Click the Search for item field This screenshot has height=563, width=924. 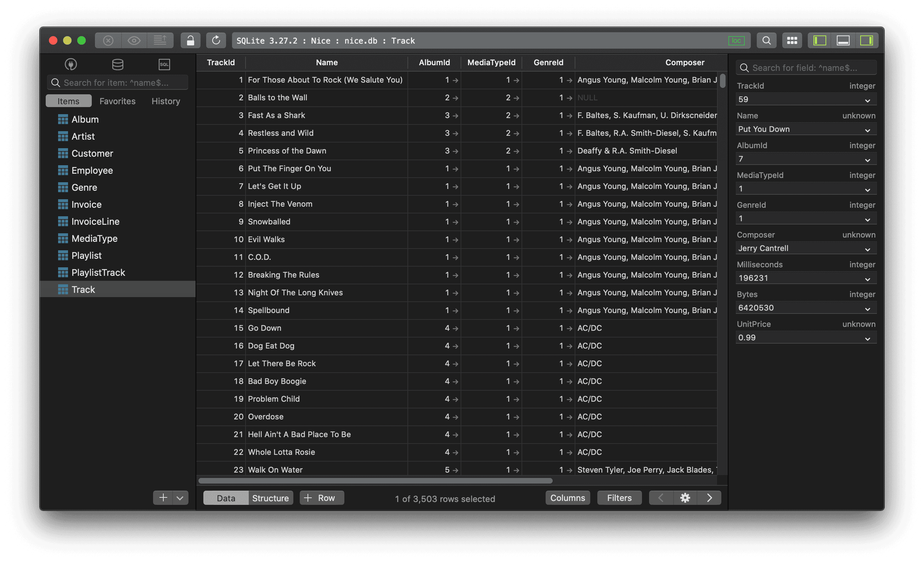click(x=117, y=83)
